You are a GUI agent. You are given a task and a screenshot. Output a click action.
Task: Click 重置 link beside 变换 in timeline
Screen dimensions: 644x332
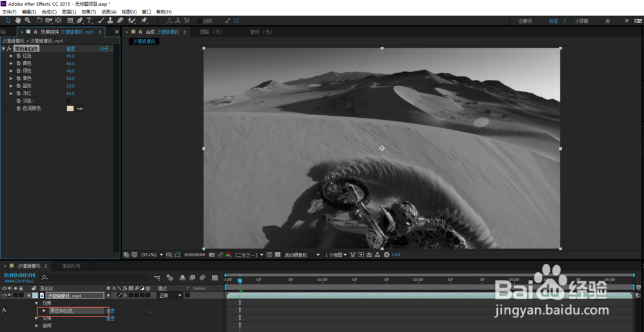(111, 318)
